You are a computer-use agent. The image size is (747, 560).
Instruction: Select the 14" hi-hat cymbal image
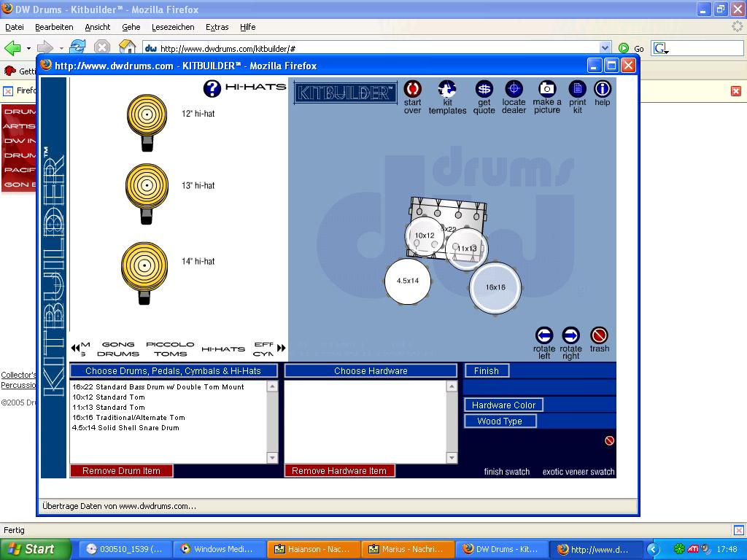(145, 273)
